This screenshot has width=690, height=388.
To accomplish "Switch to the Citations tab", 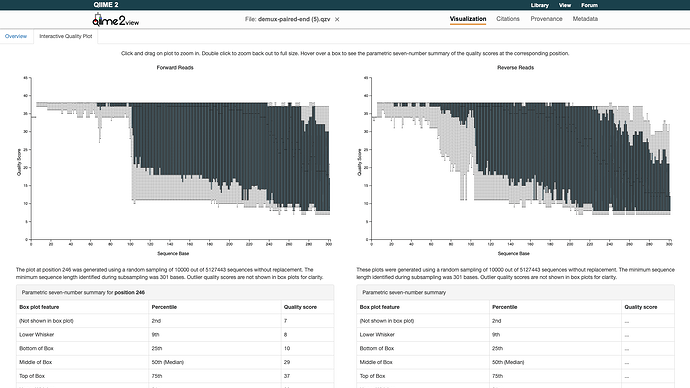I will 508,19.
